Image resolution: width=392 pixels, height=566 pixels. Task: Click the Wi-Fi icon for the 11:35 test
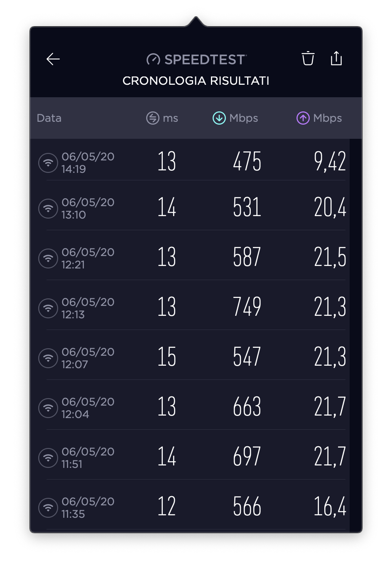[x=48, y=507]
